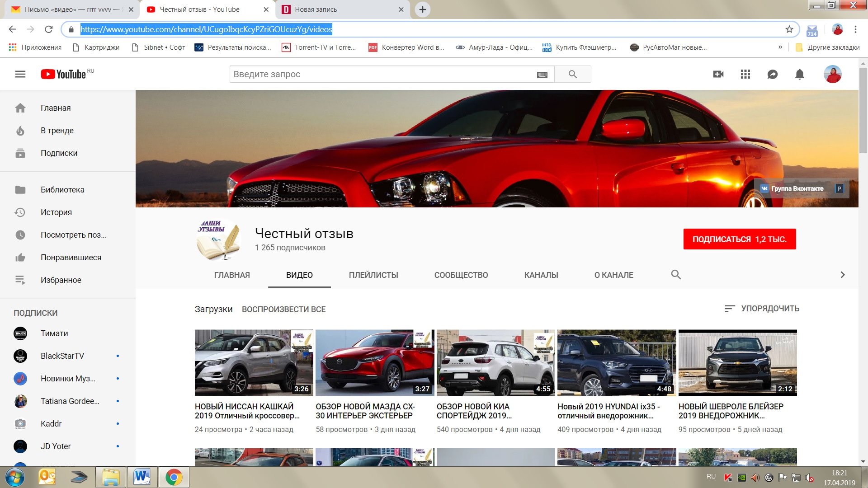
Task: Open the JD Yoter subscription channel
Action: (68, 446)
